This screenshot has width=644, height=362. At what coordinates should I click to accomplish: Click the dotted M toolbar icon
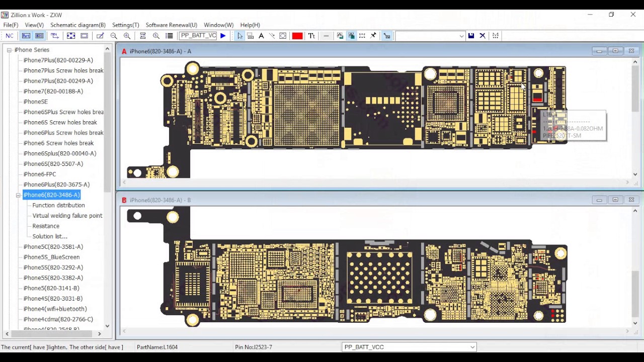tap(496, 36)
